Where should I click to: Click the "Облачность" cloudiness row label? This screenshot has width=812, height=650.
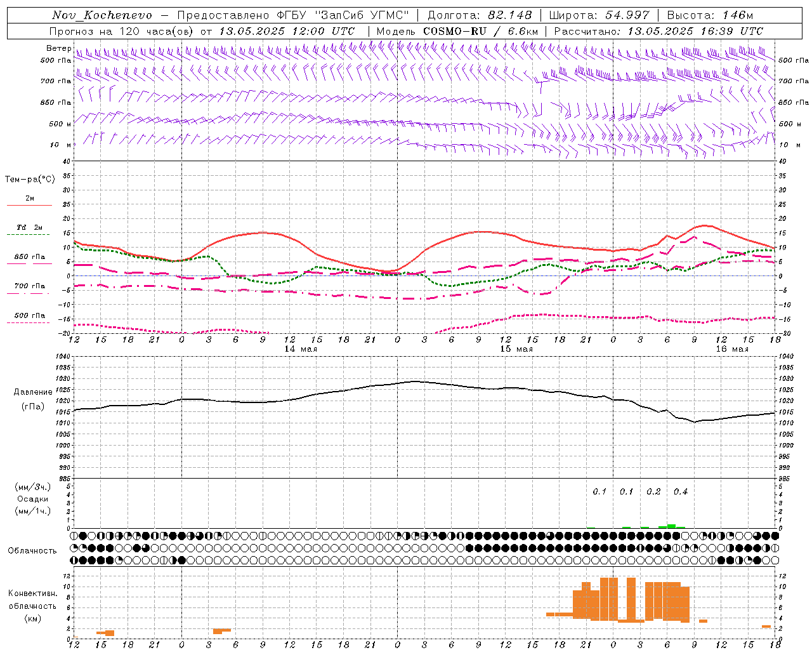(x=32, y=550)
